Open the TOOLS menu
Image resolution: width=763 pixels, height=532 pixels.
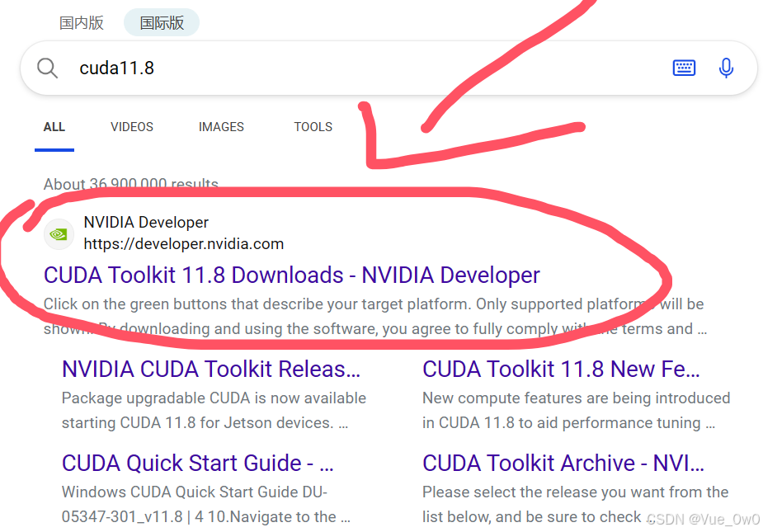tap(313, 127)
